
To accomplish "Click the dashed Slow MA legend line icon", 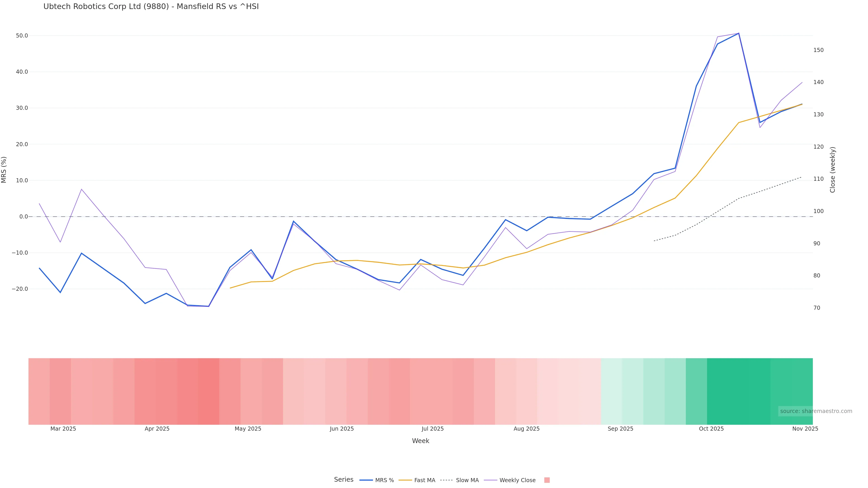I will coord(446,480).
